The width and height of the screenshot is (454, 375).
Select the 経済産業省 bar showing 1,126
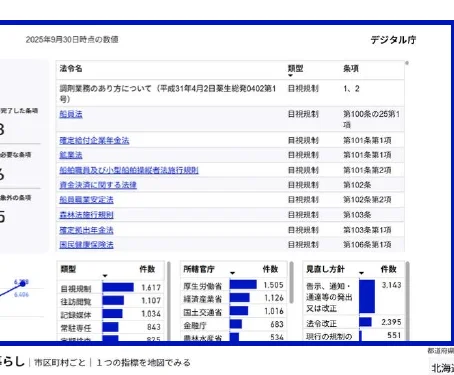pyautogui.click(x=239, y=297)
